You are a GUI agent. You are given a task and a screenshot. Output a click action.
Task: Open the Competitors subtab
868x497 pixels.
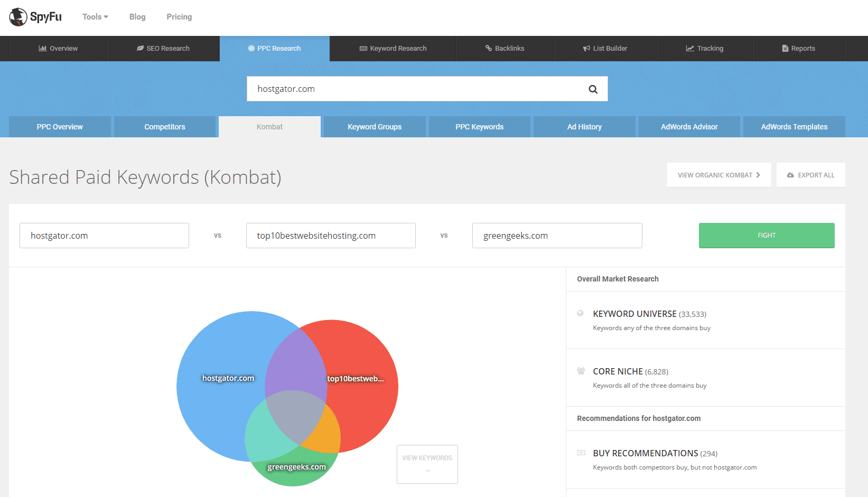pos(165,127)
